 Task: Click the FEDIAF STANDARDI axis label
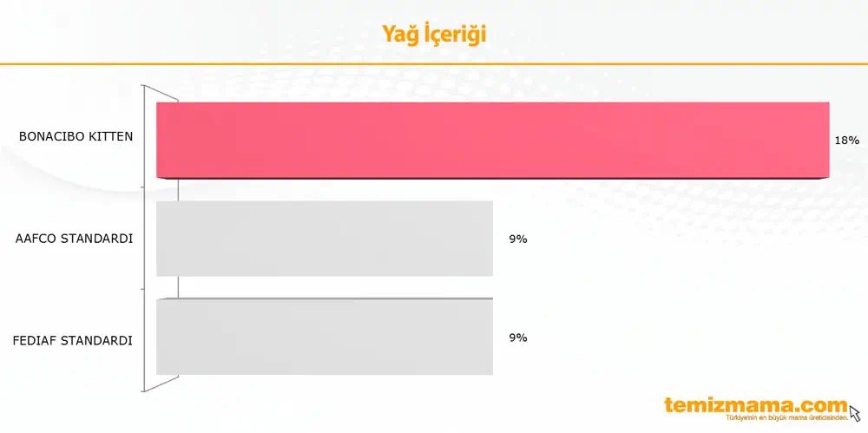tap(73, 340)
